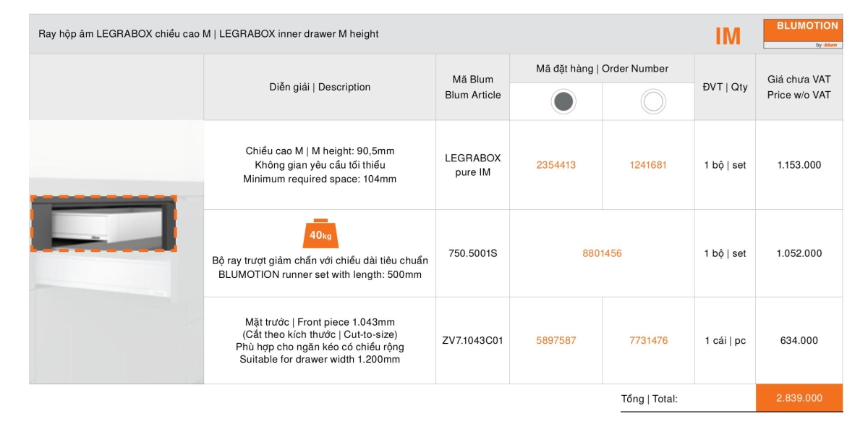
Task: Open order number 5897587
Action: [x=556, y=340]
